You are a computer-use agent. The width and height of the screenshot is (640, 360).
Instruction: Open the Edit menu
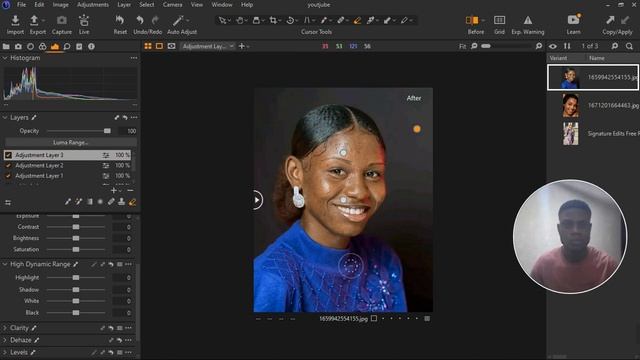39,5
